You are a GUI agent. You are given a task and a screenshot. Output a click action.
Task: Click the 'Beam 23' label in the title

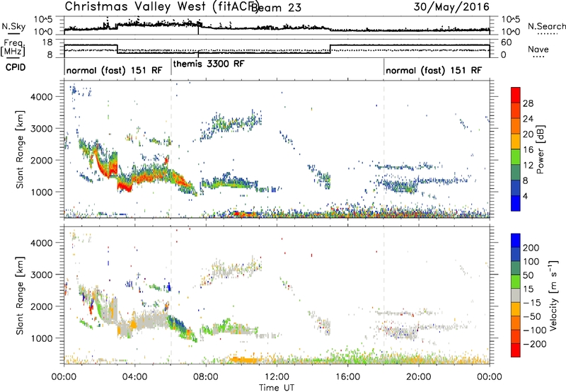pos(277,7)
